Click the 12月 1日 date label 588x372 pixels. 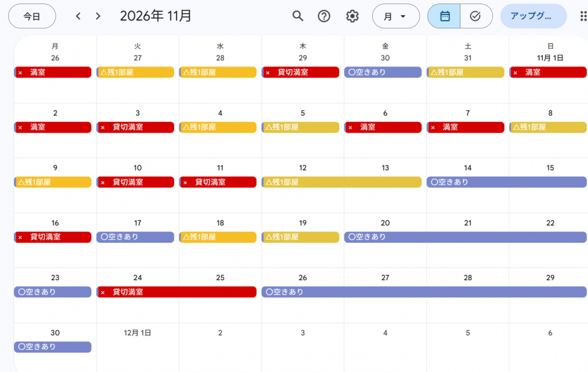point(138,333)
